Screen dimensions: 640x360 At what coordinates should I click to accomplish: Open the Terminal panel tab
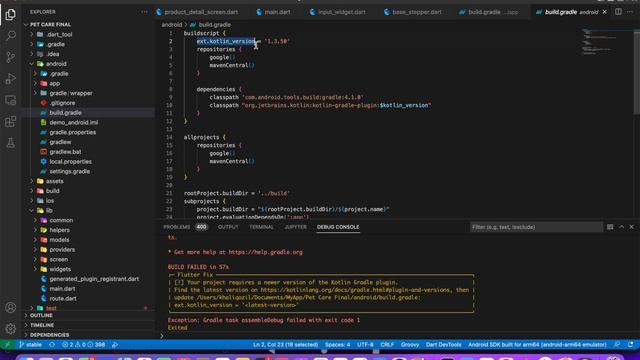[x=262, y=227]
